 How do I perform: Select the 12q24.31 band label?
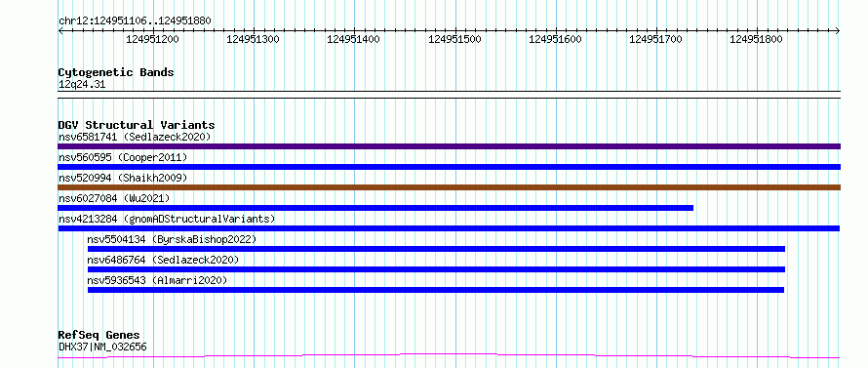[82, 85]
